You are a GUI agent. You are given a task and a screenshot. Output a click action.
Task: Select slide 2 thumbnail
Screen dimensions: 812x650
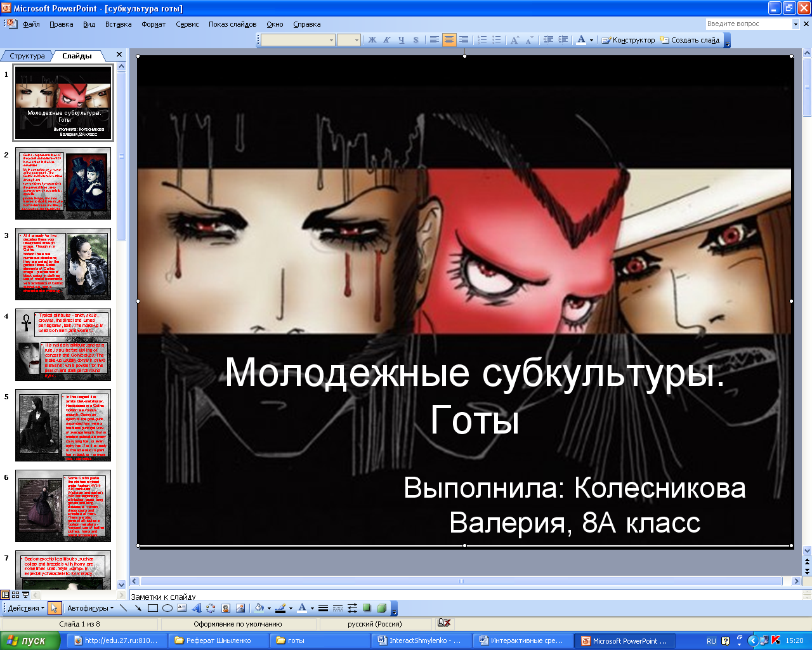[63, 183]
